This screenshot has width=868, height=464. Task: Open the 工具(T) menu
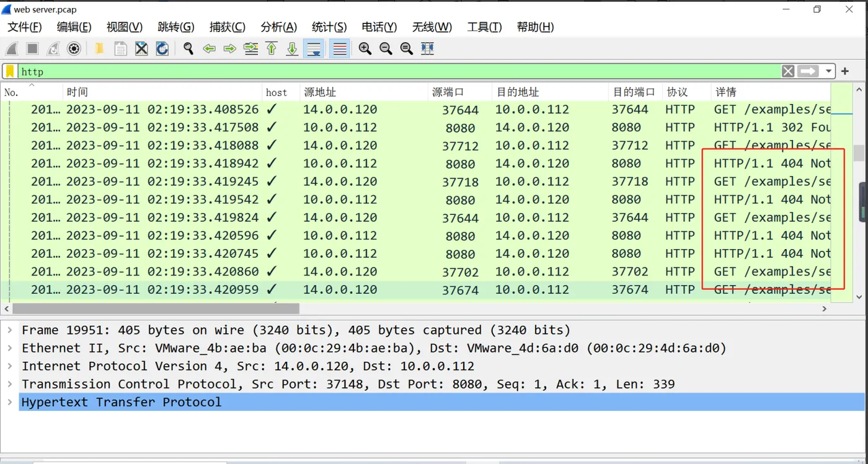pyautogui.click(x=484, y=27)
